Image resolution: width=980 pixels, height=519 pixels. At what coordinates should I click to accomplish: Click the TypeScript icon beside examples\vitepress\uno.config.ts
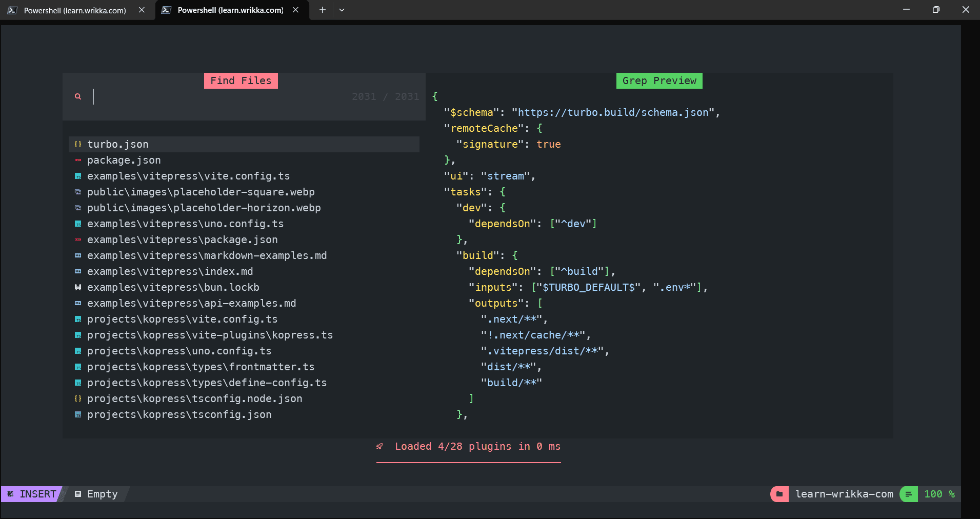click(78, 224)
